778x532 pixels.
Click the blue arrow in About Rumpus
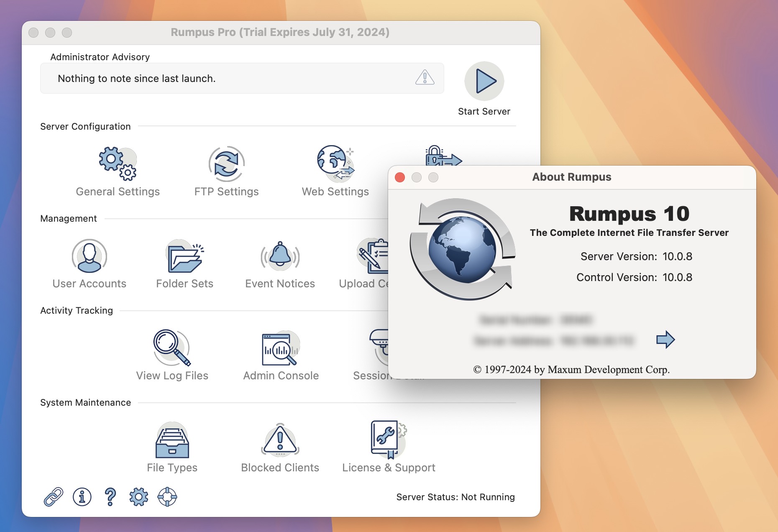point(665,339)
